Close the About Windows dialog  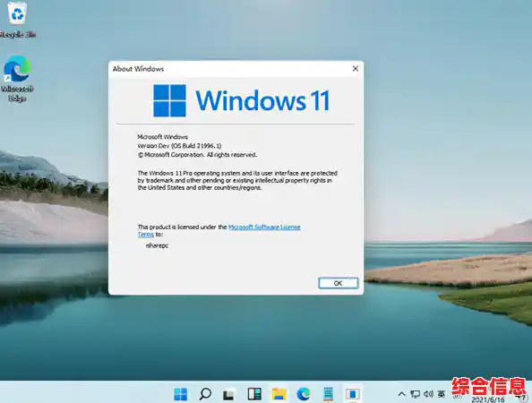356,69
